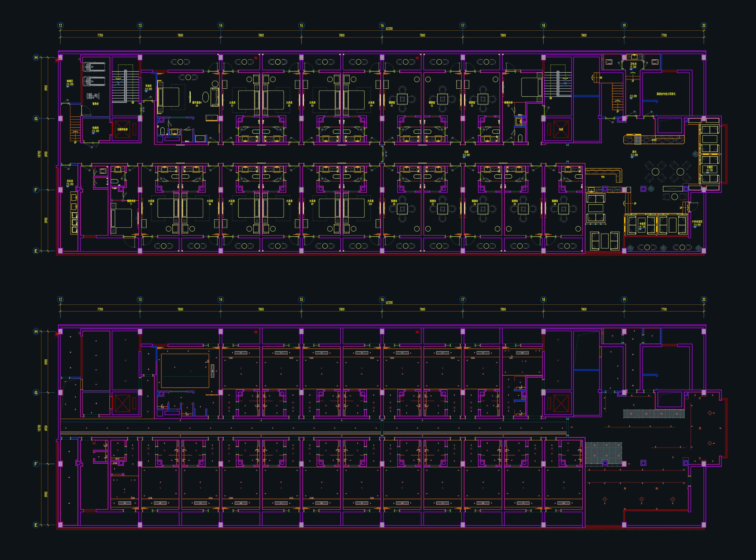This screenshot has height=560, width=756.
Task: Select grid bubble 20 above the upper plan
Action: [704, 25]
